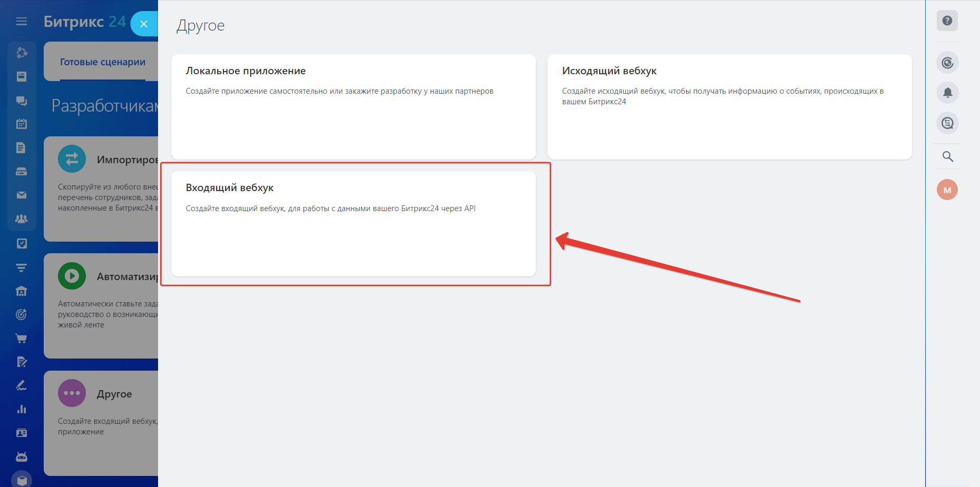Click the green Автоматизировать play icon
The width and height of the screenshot is (980, 487).
coord(72,276)
